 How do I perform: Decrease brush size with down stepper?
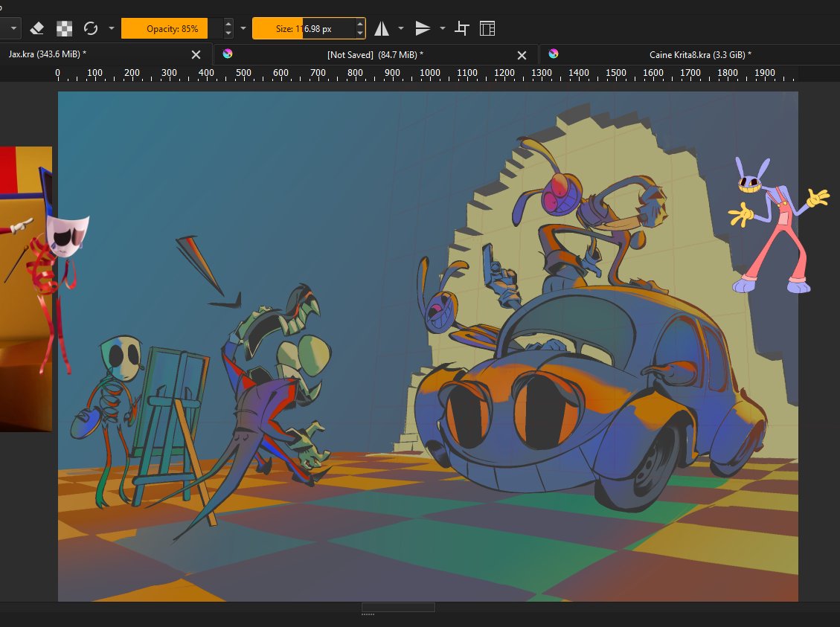360,33
